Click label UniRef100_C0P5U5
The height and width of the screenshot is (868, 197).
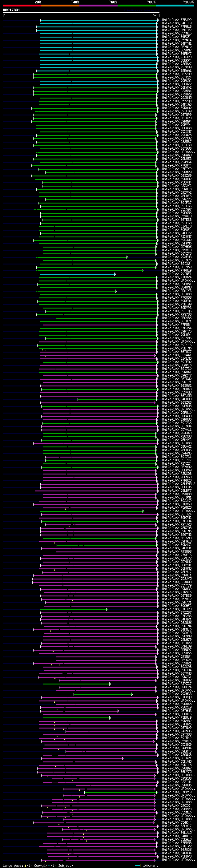point(177,406)
